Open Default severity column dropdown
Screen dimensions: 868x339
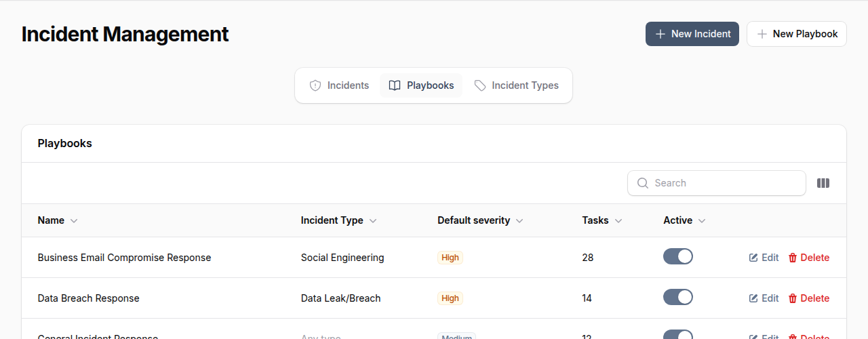click(519, 221)
